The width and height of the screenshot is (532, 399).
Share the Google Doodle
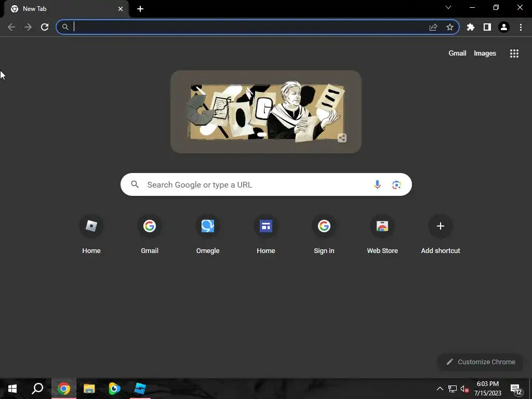[342, 138]
